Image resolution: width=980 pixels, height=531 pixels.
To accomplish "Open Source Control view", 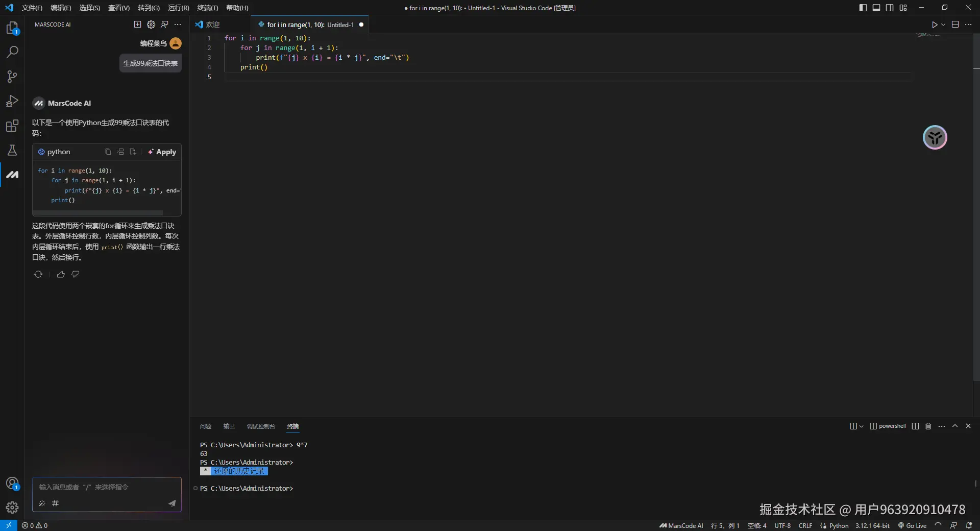I will [x=12, y=77].
